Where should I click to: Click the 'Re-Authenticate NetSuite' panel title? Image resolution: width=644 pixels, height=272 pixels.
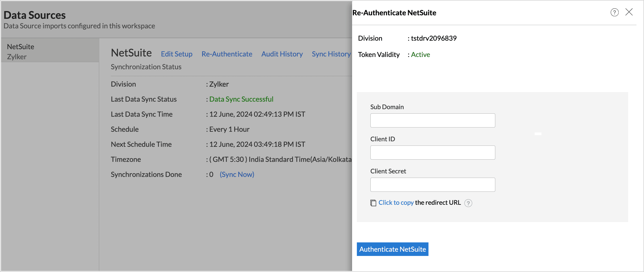coord(394,13)
